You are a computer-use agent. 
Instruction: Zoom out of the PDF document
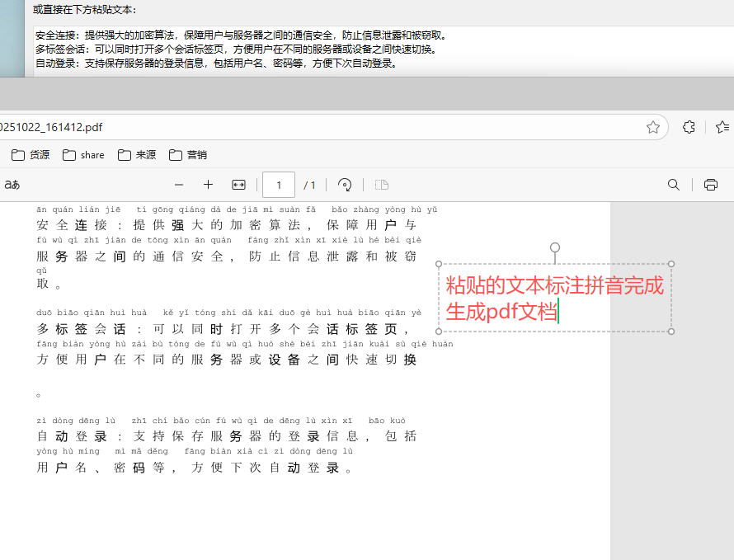[179, 185]
